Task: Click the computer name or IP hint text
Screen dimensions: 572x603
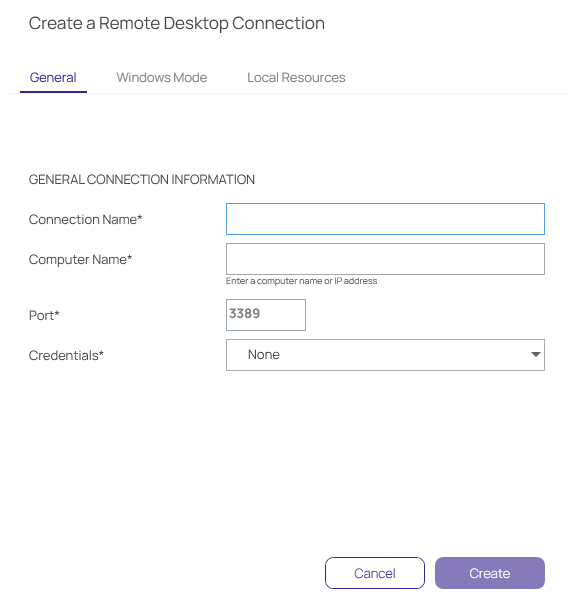Action: coord(301,281)
